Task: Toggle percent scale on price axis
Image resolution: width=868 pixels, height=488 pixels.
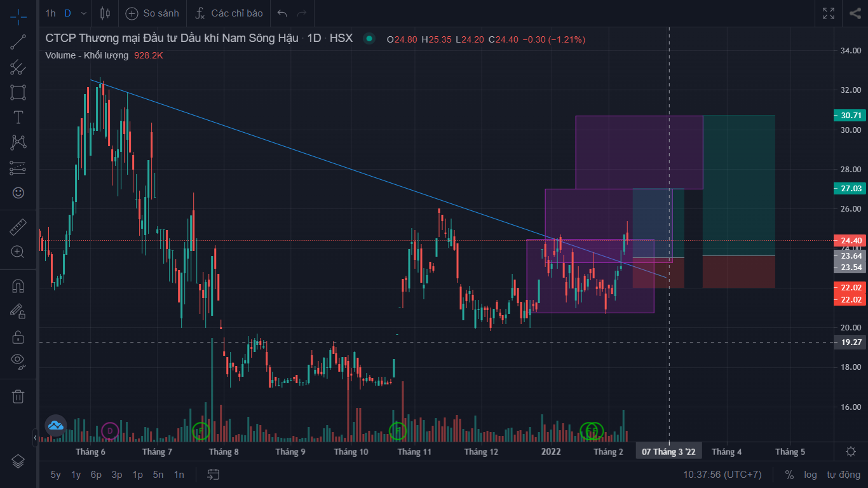Action: pyautogui.click(x=789, y=475)
